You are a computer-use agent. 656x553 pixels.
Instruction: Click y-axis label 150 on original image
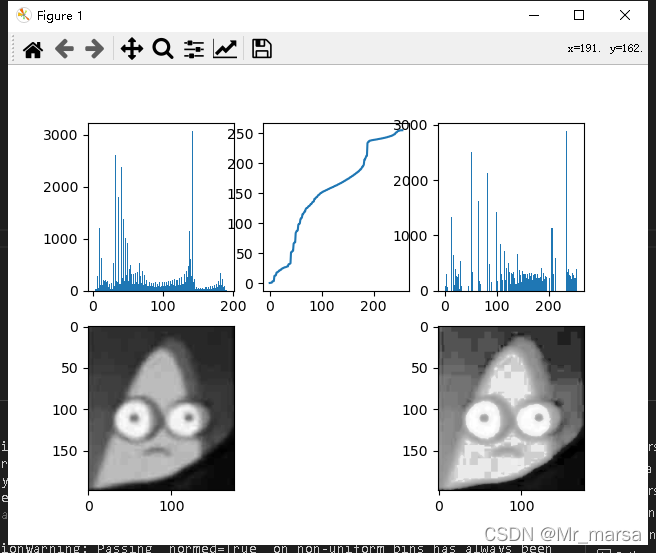(65, 451)
